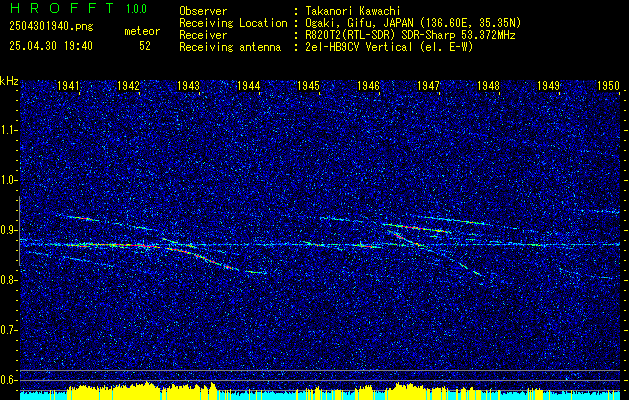The width and height of the screenshot is (629, 400).
Task: Click the Receiving antenna label
Action: [x=230, y=47]
